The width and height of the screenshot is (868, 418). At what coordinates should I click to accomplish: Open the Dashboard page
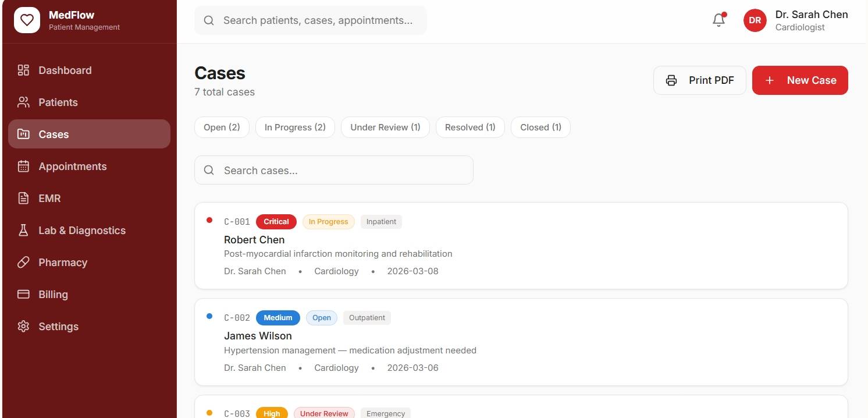tap(89, 70)
